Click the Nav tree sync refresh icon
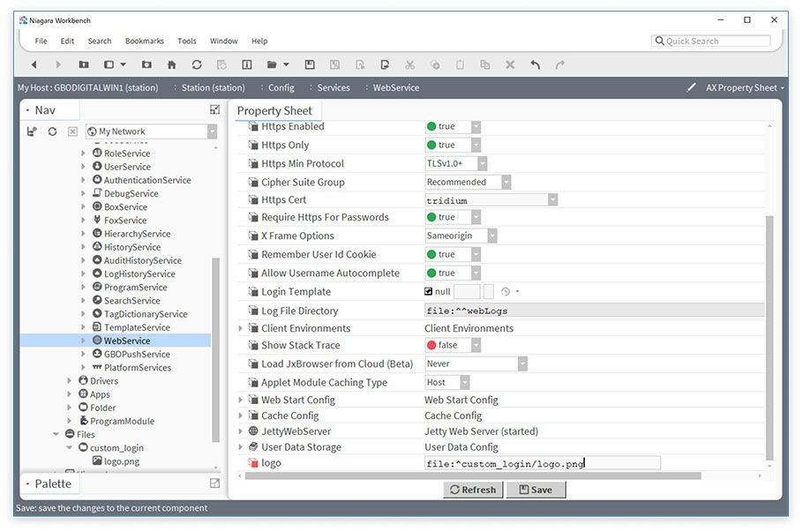802x532 pixels. (52, 131)
